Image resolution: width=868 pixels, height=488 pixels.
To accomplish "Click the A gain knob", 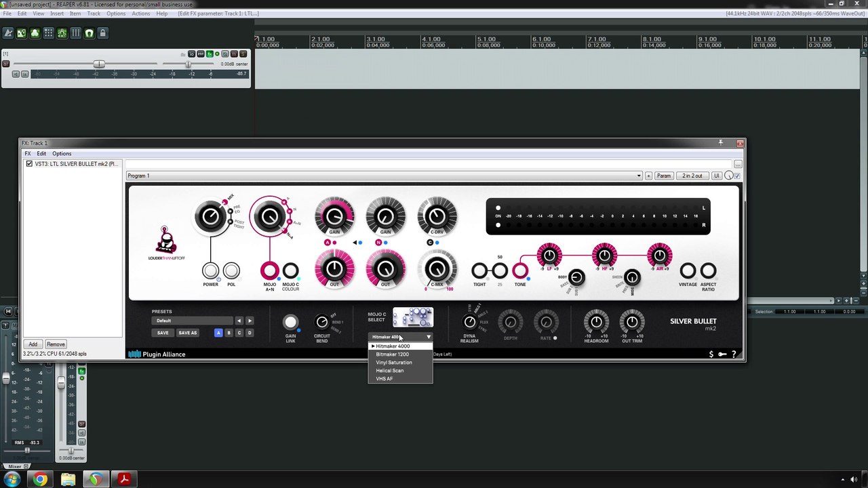I will click(x=334, y=216).
